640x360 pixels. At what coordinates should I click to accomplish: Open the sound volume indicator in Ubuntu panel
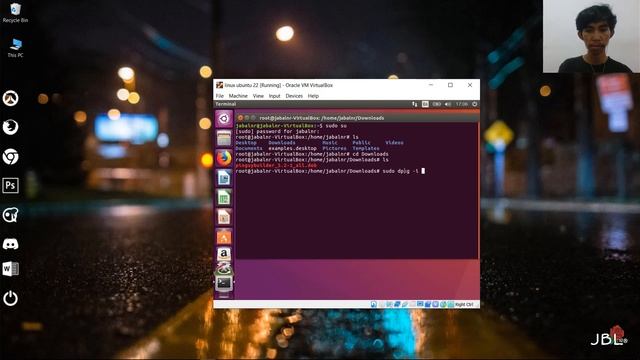coord(448,104)
